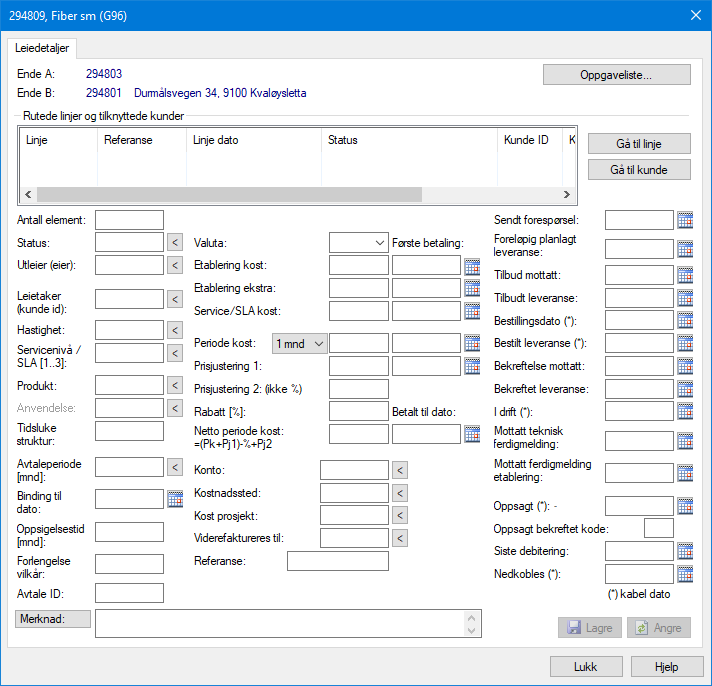Click the Hjelp button
This screenshot has height=686, width=712.
[x=667, y=666]
